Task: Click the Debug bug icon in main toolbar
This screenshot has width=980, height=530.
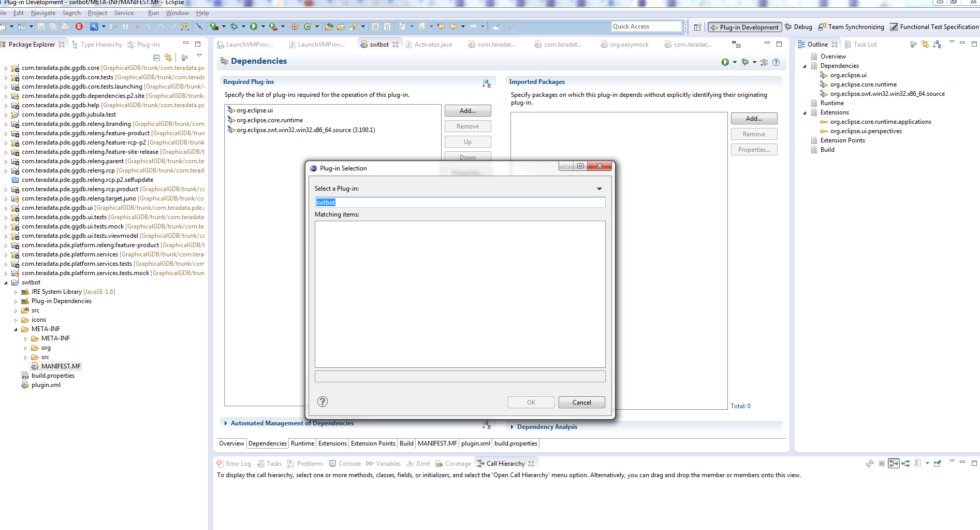Action: [x=234, y=26]
